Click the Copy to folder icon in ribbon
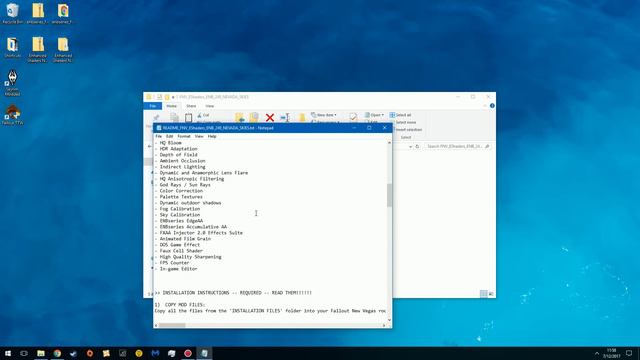Image resolution: width=640 pixels, height=360 pixels. tap(254, 118)
